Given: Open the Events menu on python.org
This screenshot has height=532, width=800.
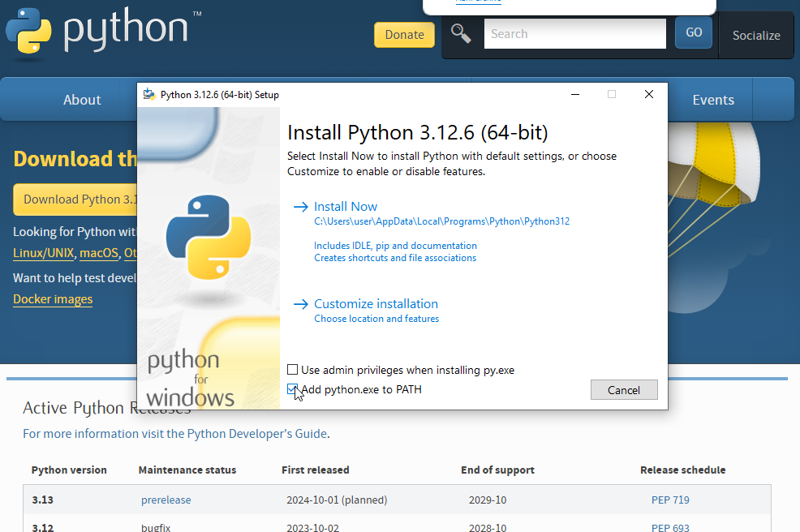Looking at the screenshot, I should pos(713,100).
